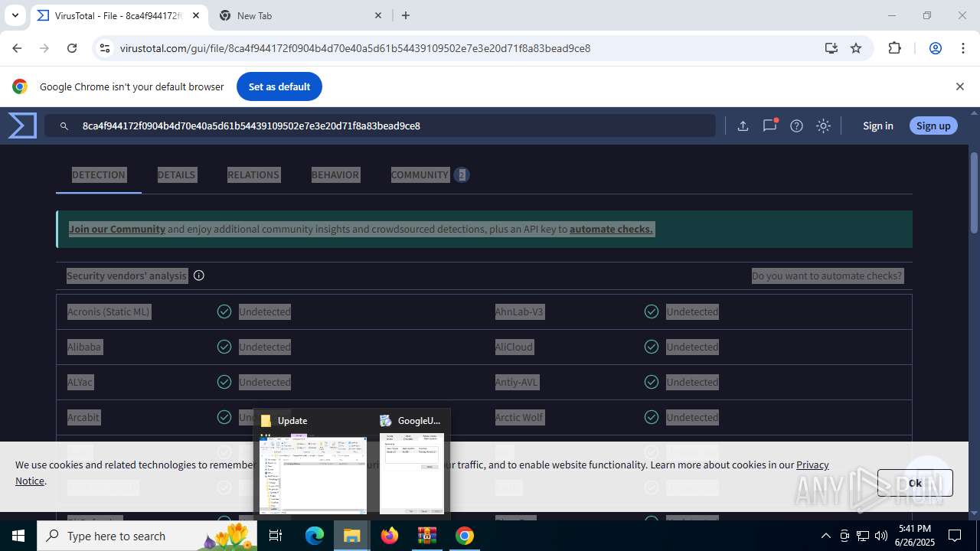The width and height of the screenshot is (980, 551).
Task: Focus the Chrome address bar URL
Action: point(355,48)
